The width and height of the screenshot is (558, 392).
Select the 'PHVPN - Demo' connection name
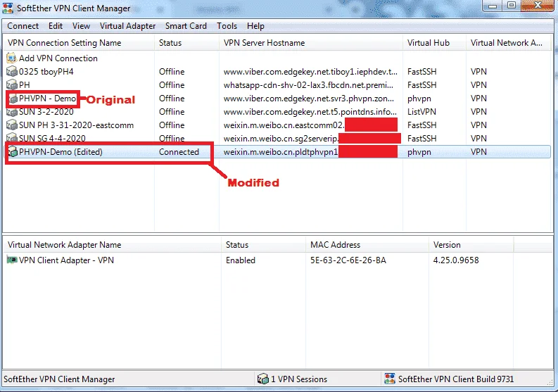[x=47, y=99]
